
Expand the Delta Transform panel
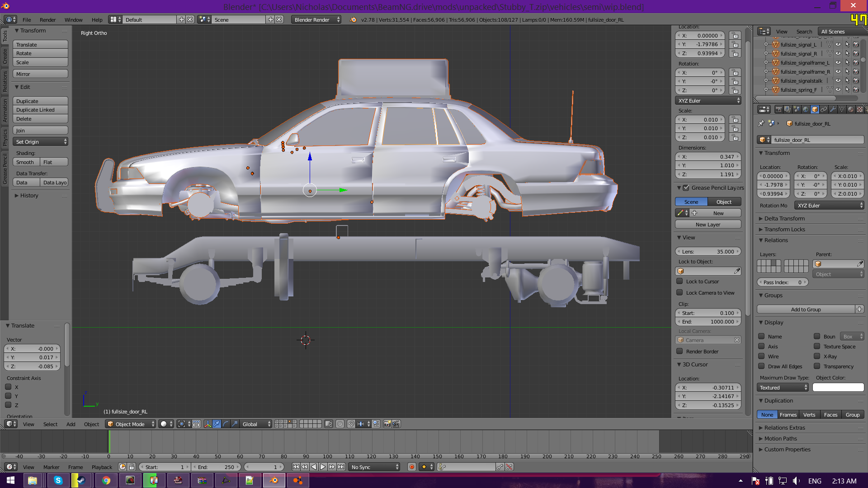pyautogui.click(x=784, y=219)
